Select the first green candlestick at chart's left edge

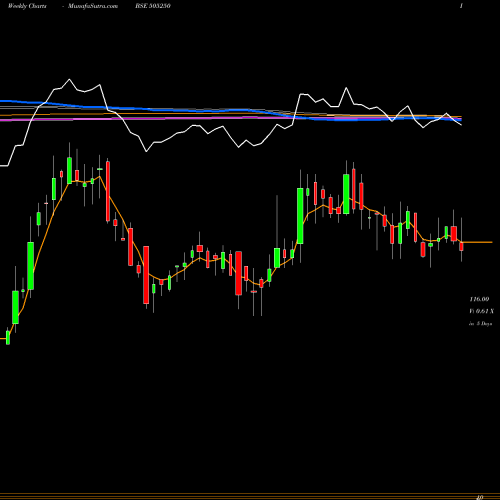tap(8, 337)
